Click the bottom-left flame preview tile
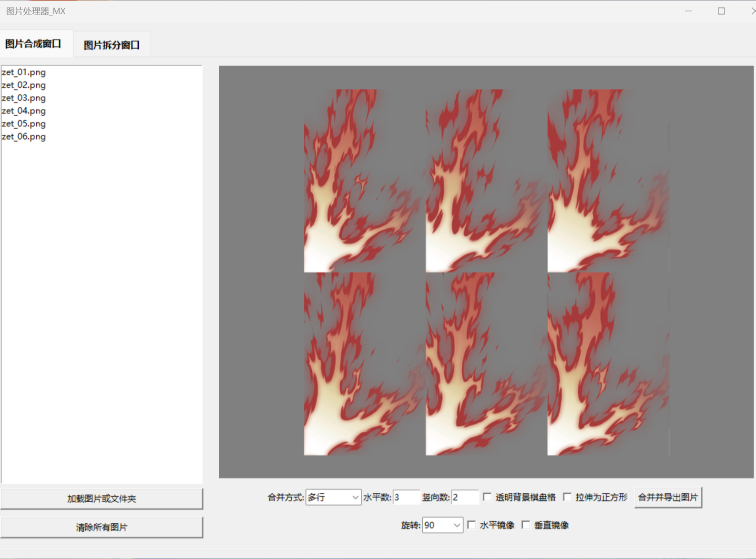The width and height of the screenshot is (756, 559). pos(365,364)
